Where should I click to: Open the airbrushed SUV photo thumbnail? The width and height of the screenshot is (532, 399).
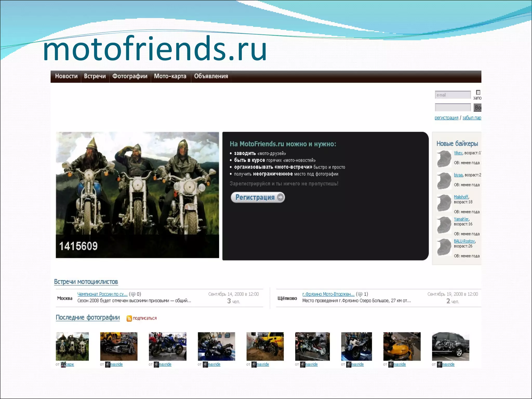click(450, 346)
